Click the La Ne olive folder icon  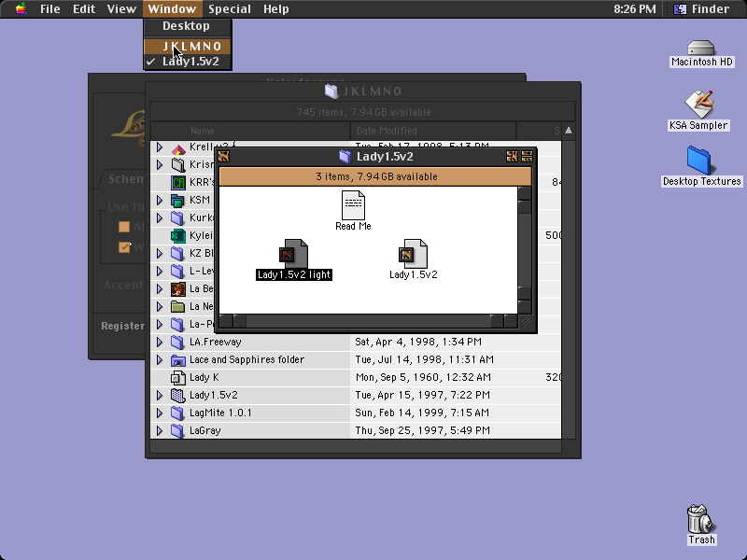177,306
